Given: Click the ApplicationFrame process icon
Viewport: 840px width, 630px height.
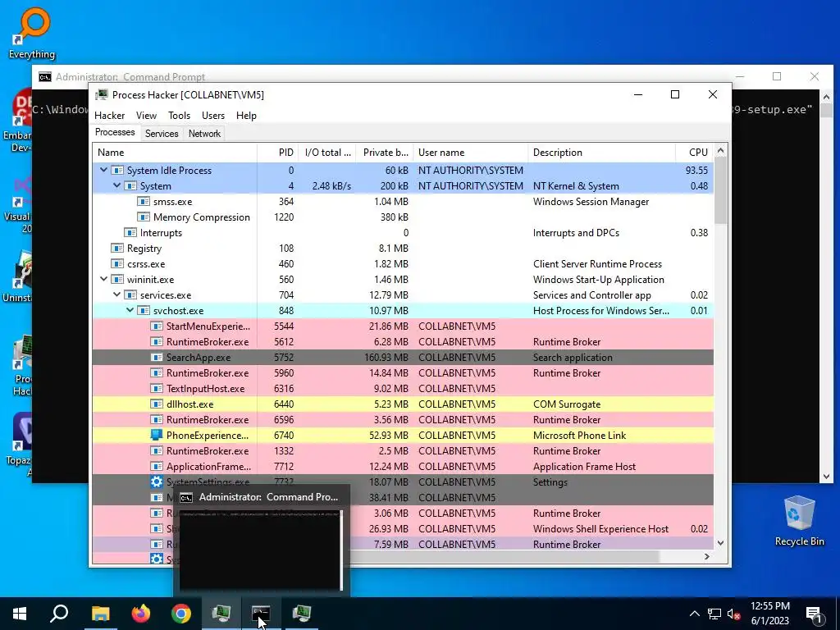Looking at the screenshot, I should click(x=157, y=466).
